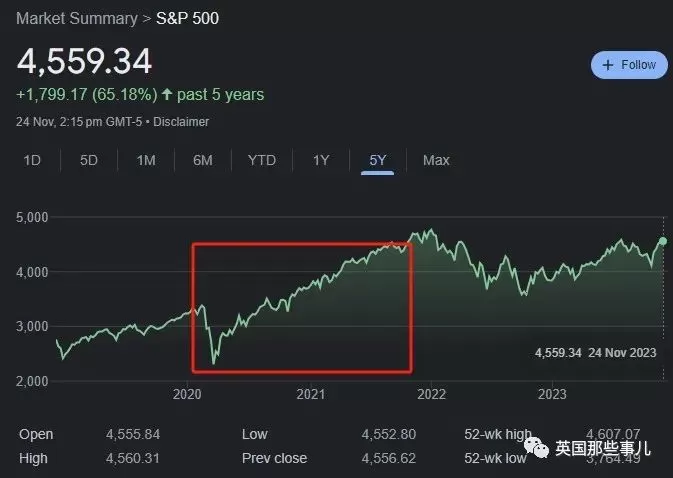
Task: Select the 5D time range tab
Action: click(89, 160)
